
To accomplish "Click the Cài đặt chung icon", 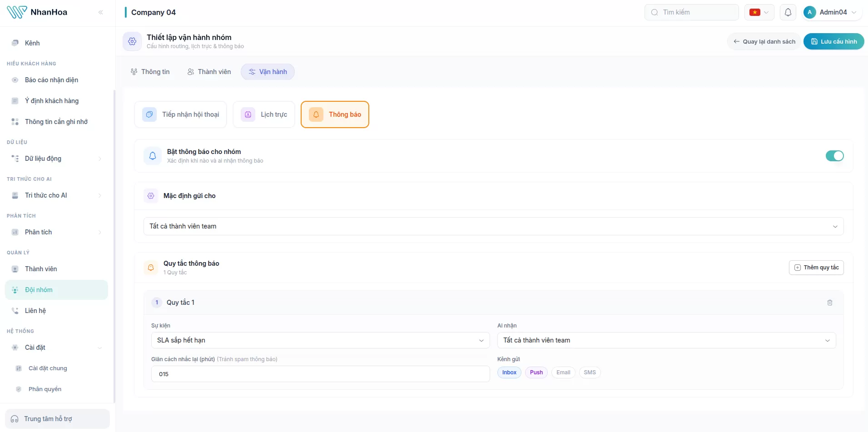I will (19, 368).
